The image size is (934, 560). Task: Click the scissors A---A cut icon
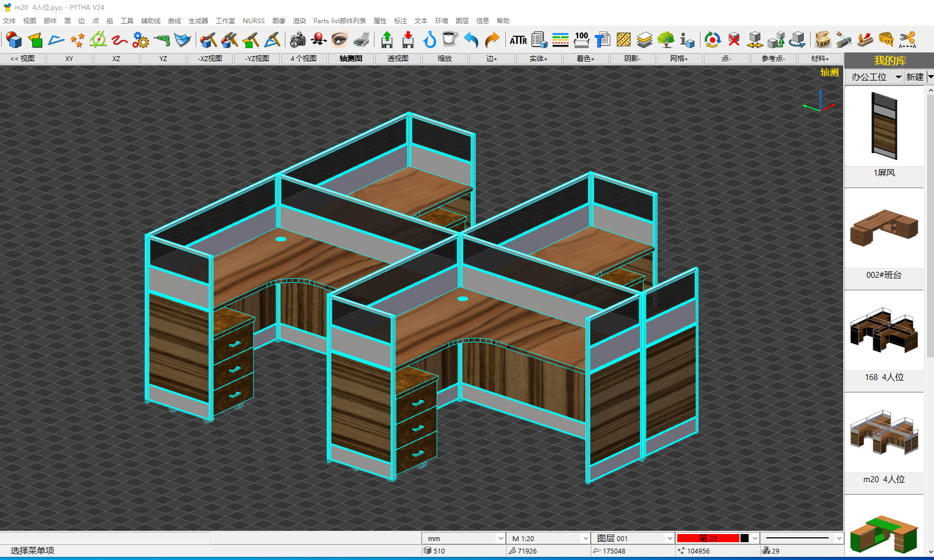point(908,40)
